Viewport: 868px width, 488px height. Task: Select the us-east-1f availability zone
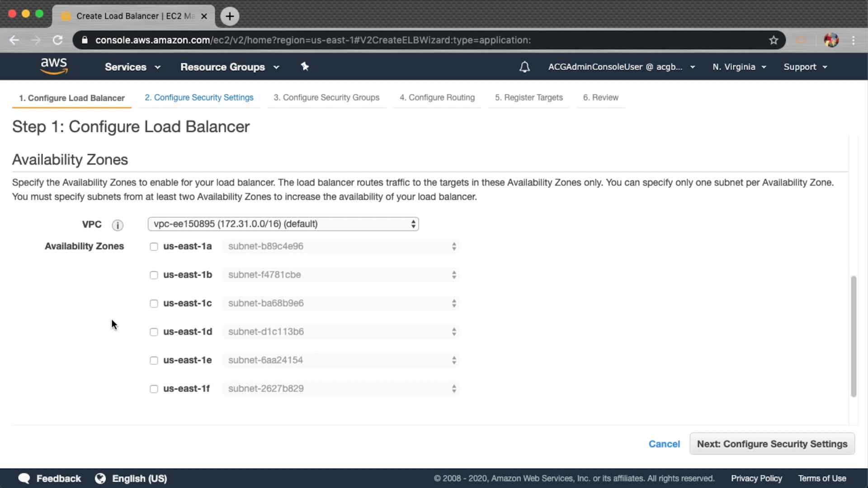154,389
